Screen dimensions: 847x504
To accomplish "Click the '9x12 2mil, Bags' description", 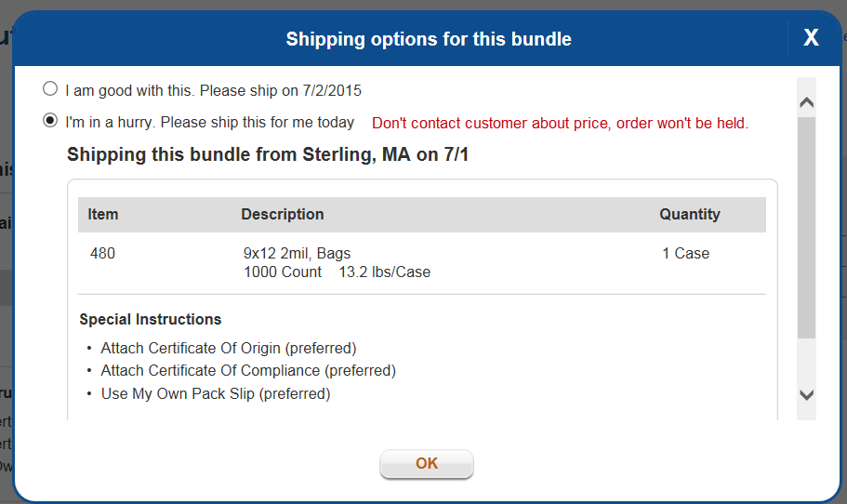I will (x=298, y=253).
